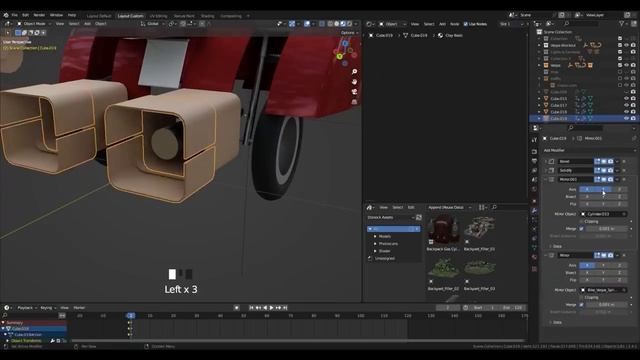
Task: Click the green Y axis navigation gizmo
Action: click(x=340, y=56)
